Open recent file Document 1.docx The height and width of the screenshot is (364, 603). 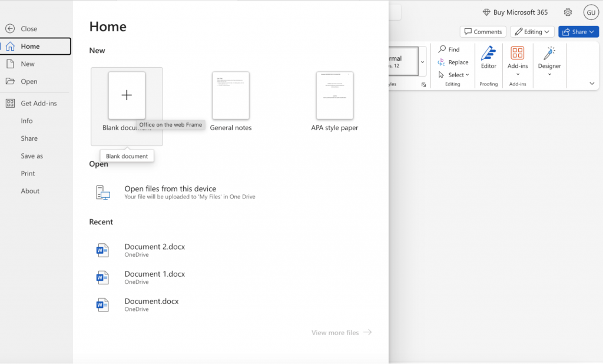coord(155,274)
